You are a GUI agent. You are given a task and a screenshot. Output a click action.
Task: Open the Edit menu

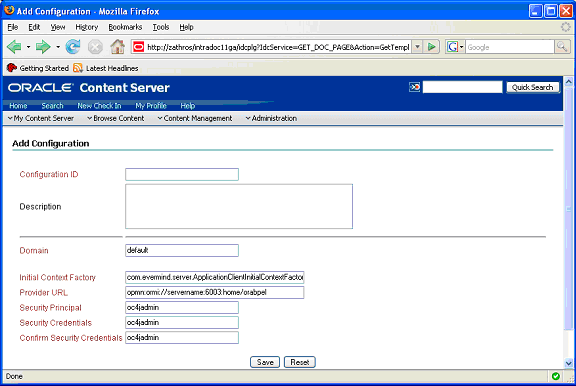[34, 27]
